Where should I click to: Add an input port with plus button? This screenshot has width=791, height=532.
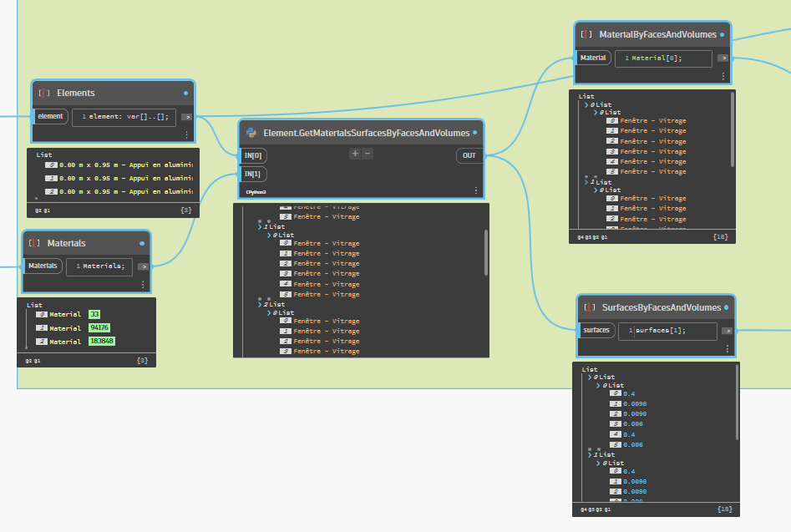point(354,154)
